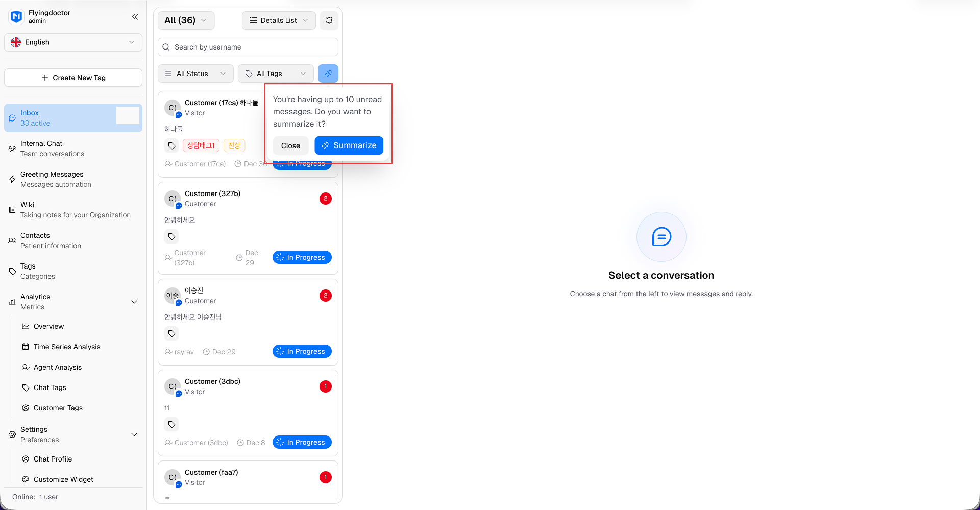Toggle the Inbox active switch
Viewport: 980px width, 510px height.
128,116
